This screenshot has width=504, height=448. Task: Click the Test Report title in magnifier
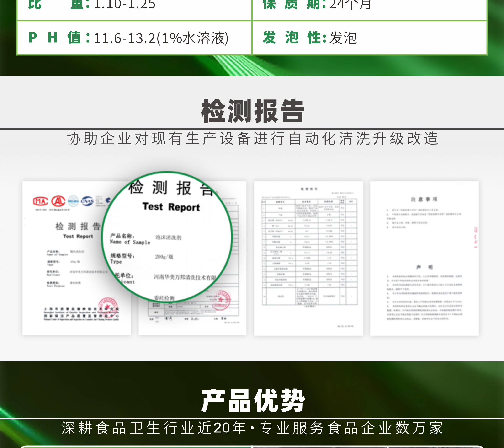coord(171,207)
